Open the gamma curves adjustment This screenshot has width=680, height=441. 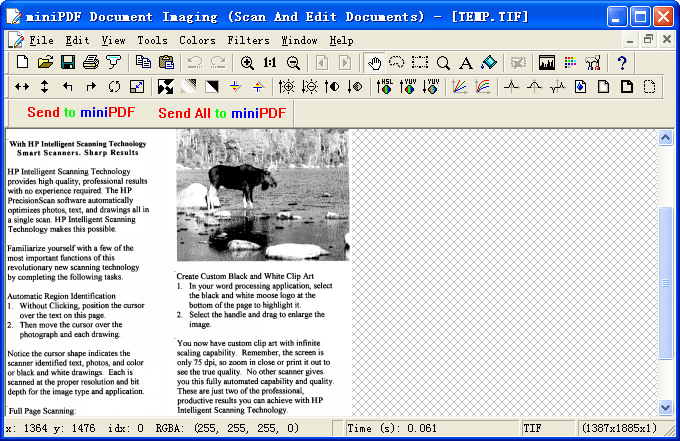pyautogui.click(x=483, y=87)
